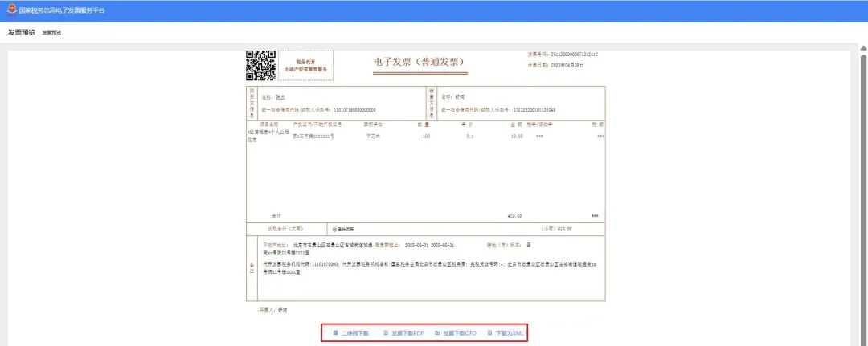Click the 开票日期 issue date text
The width and height of the screenshot is (868, 346).
pos(555,64)
